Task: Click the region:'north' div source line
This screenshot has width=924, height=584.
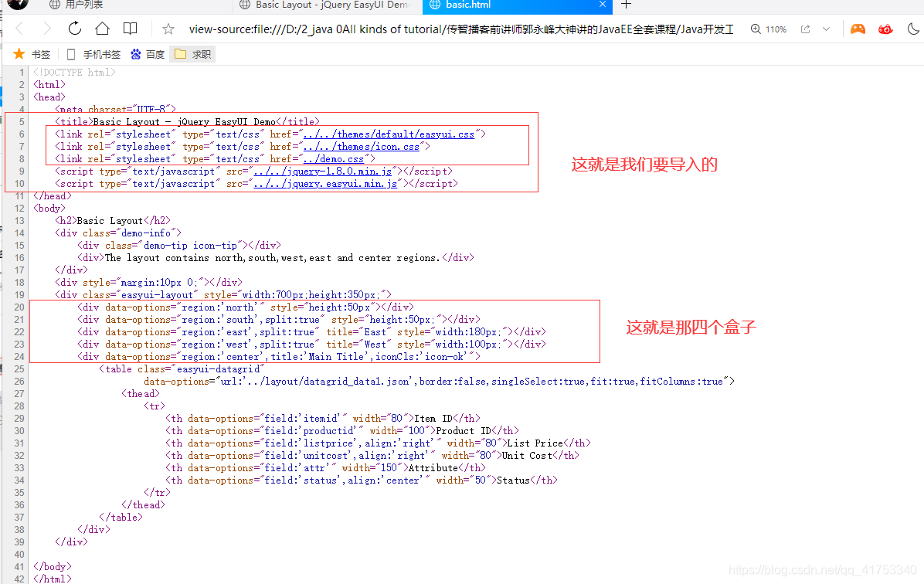Action: coord(246,307)
